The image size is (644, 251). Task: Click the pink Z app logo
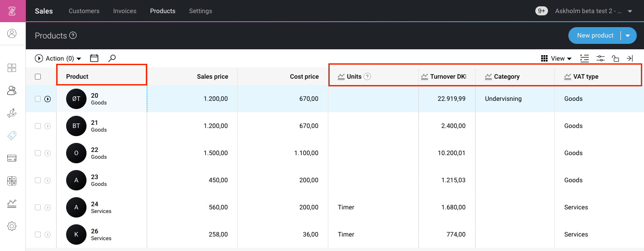click(13, 11)
